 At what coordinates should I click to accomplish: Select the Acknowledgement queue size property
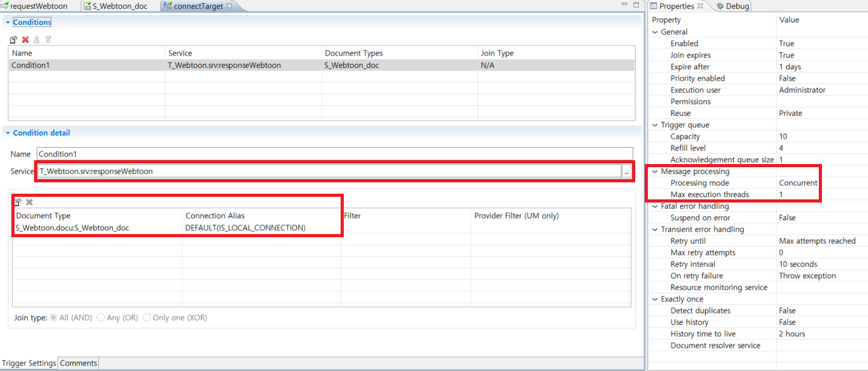click(x=758, y=160)
